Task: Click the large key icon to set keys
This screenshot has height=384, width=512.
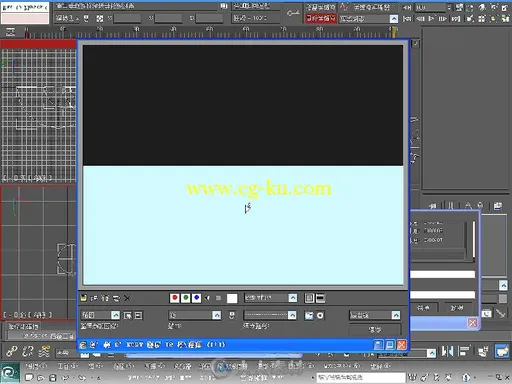Action: 293,13
